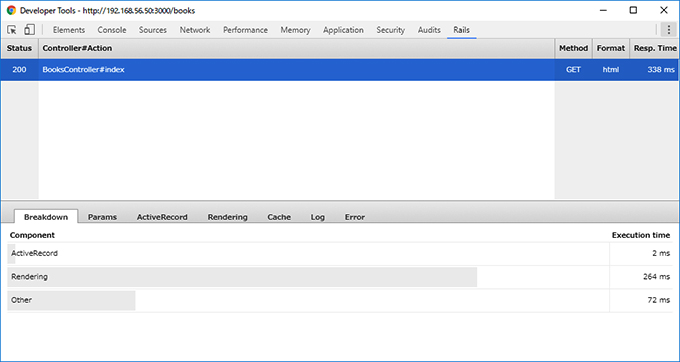The image size is (680, 362).
Task: Open the Log detail tab
Action: coord(317,217)
